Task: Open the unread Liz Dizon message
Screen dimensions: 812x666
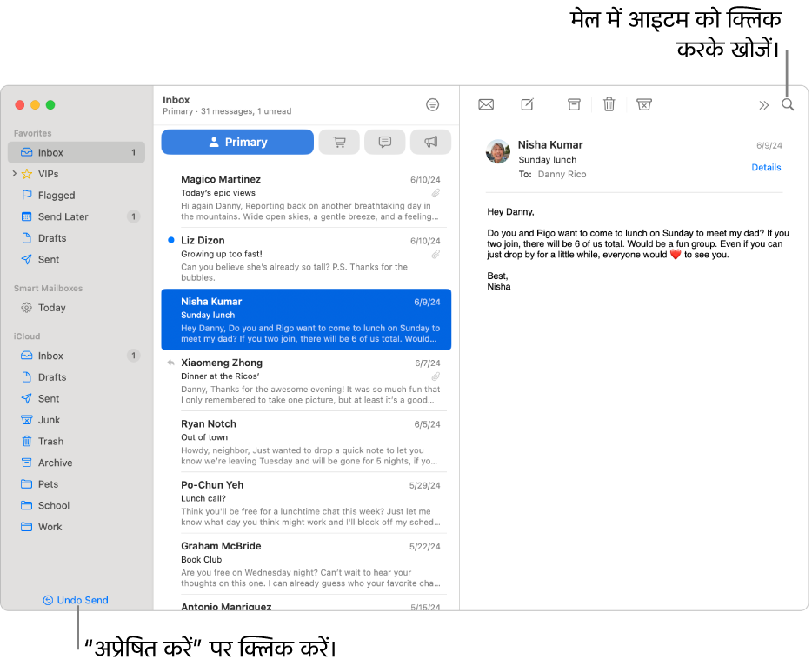Action: (x=306, y=258)
